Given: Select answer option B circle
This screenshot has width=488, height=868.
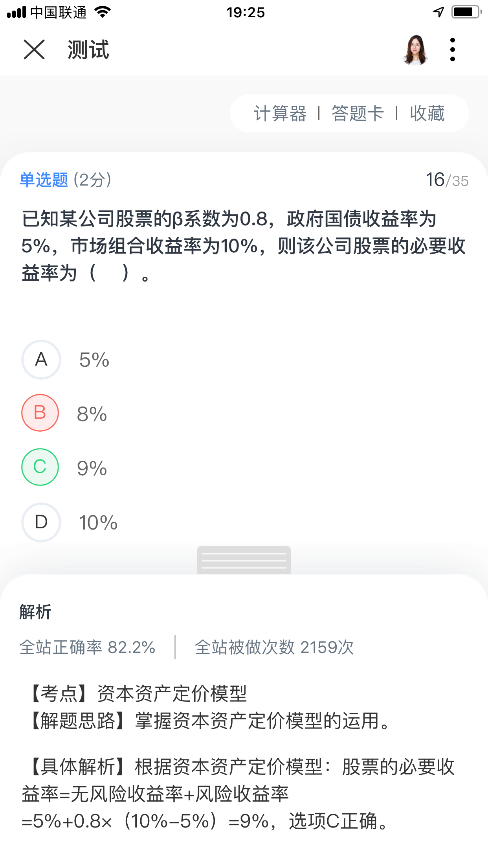Looking at the screenshot, I should [40, 413].
